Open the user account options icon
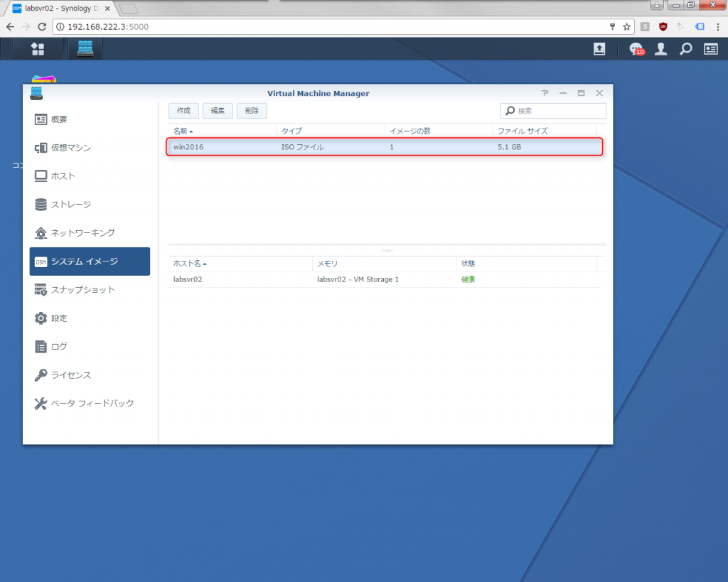 click(x=660, y=49)
